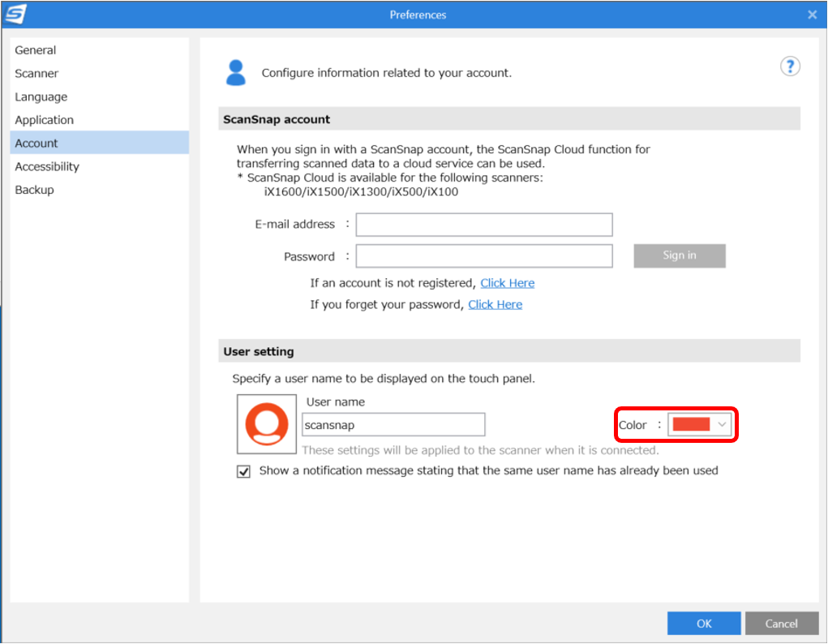Screen dimensions: 828x644
Task: Select the Account preferences tab
Action: pos(99,144)
